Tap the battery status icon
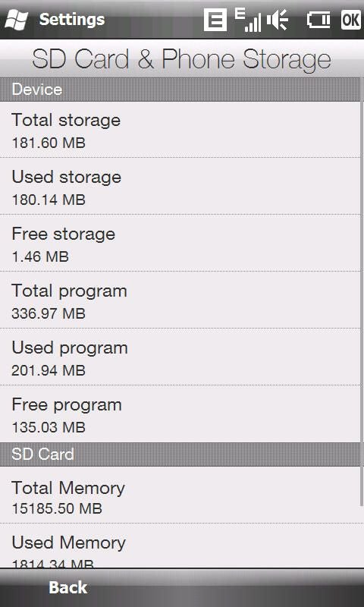 click(x=318, y=20)
